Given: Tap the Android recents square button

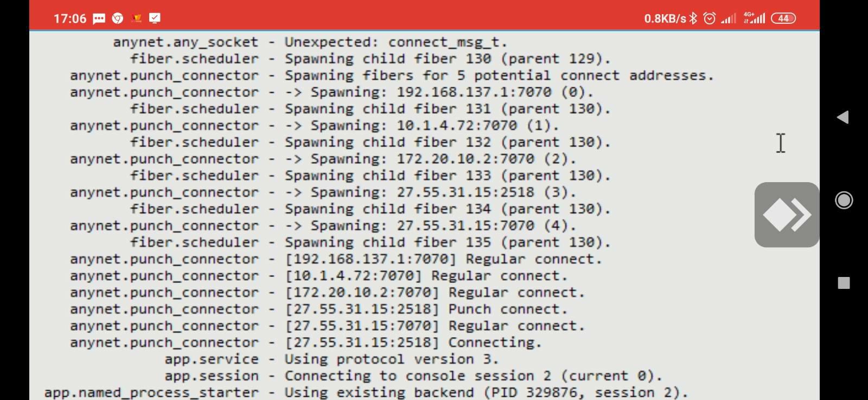Looking at the screenshot, I should pos(844,283).
